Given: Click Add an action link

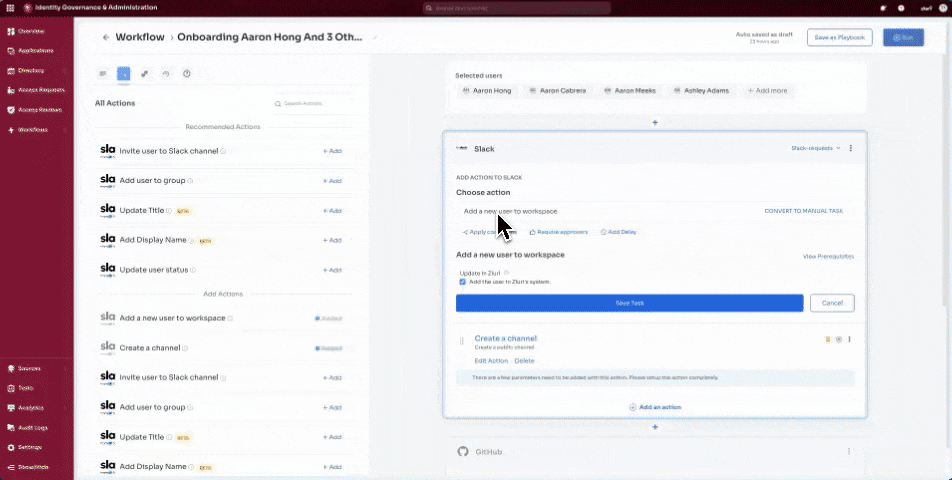Looking at the screenshot, I should 655,407.
